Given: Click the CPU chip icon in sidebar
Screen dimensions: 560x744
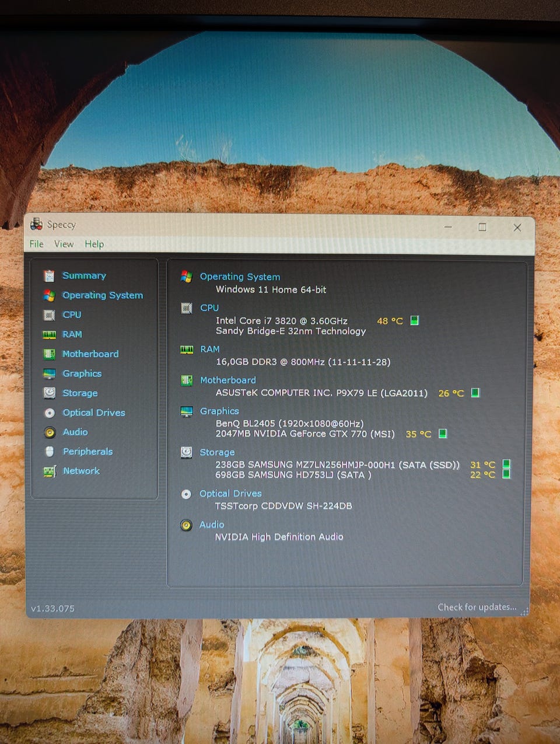Looking at the screenshot, I should pos(50,315).
